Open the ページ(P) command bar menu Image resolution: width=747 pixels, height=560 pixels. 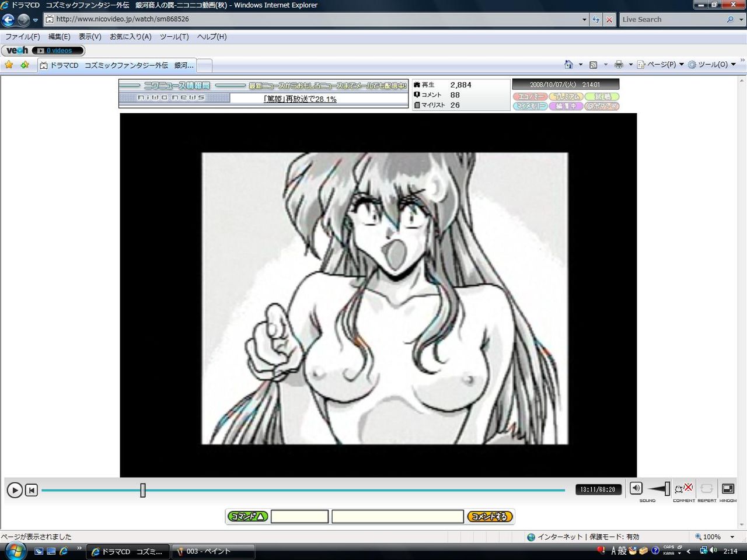pos(660,65)
